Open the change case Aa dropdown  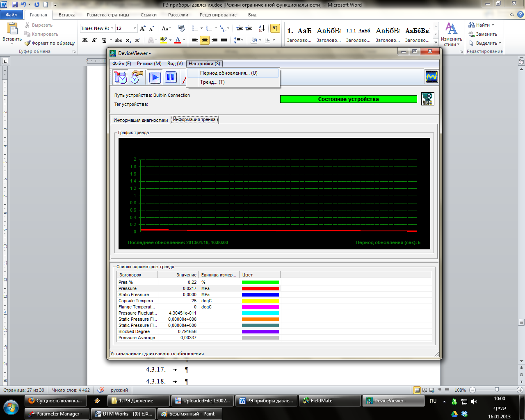166,28
